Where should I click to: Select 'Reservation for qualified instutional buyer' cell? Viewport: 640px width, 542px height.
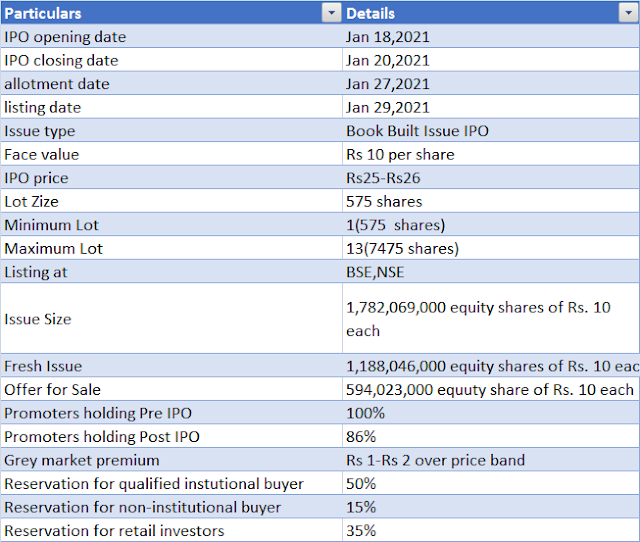pyautogui.click(x=171, y=484)
